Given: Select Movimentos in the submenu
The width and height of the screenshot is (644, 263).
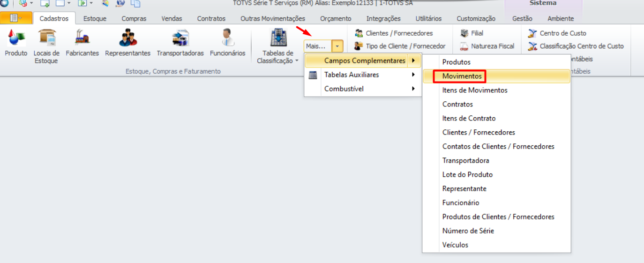Looking at the screenshot, I should (496, 76).
